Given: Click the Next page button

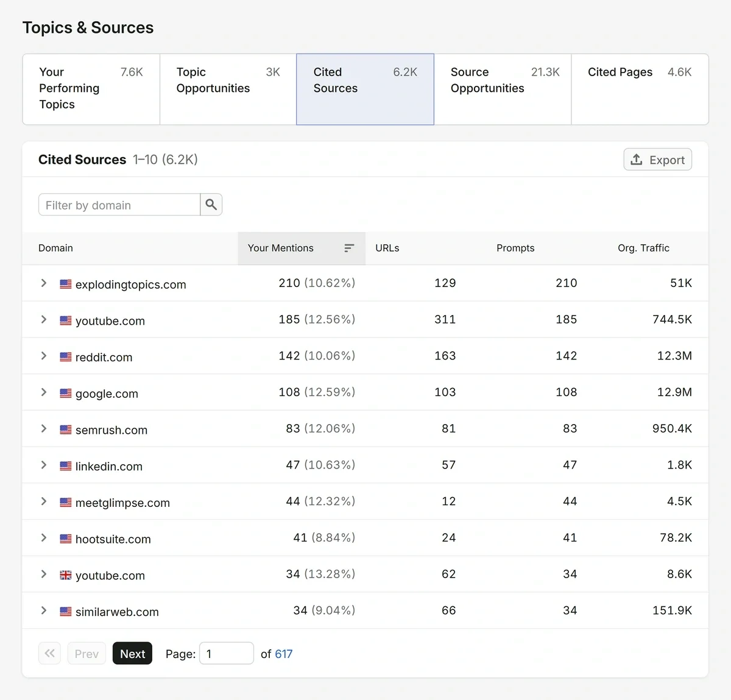Looking at the screenshot, I should click(132, 653).
